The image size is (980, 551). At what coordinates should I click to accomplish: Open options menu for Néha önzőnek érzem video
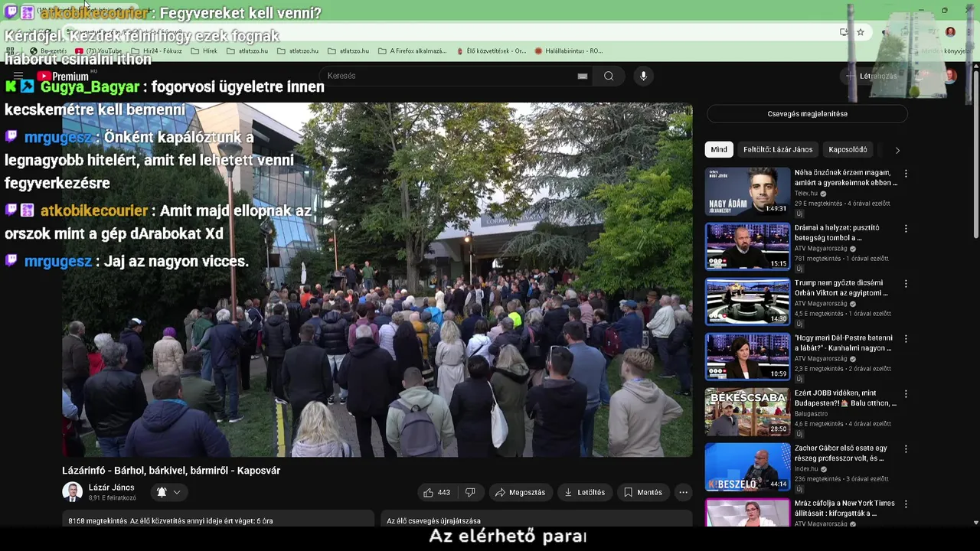click(906, 174)
